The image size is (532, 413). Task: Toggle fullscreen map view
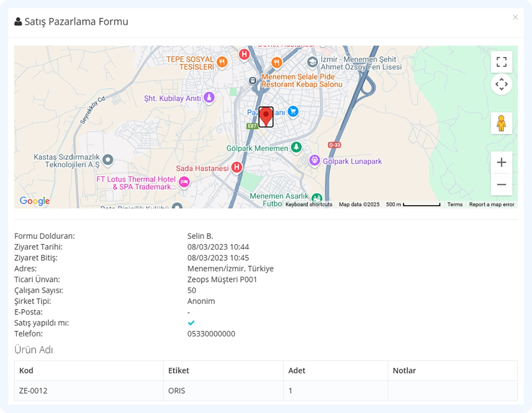(501, 62)
